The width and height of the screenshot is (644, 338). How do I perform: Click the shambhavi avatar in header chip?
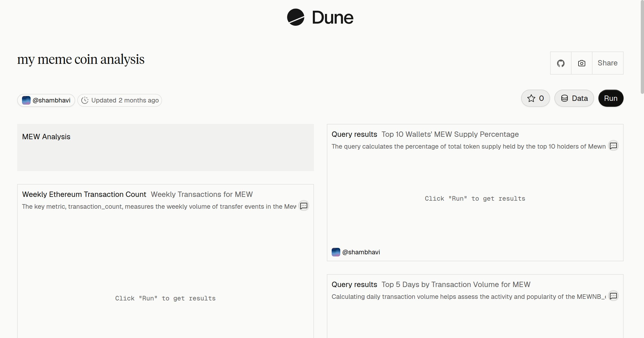tap(26, 100)
